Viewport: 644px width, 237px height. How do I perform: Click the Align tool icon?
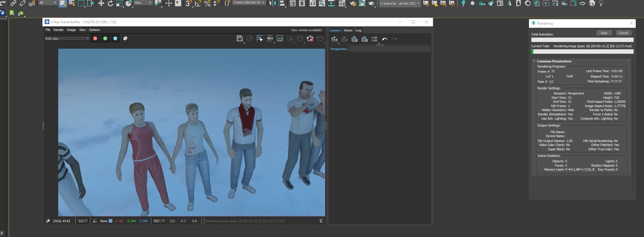click(x=282, y=3)
